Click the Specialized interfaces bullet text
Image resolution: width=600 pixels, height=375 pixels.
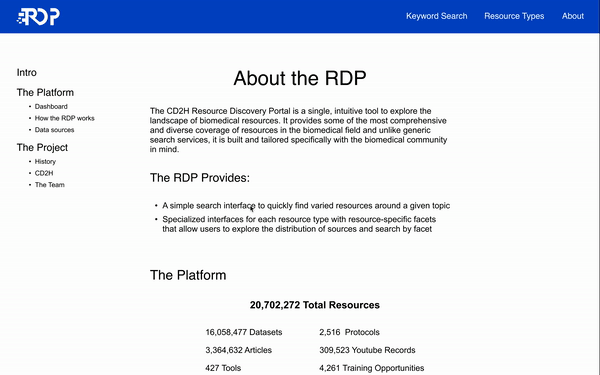pyautogui.click(x=299, y=224)
